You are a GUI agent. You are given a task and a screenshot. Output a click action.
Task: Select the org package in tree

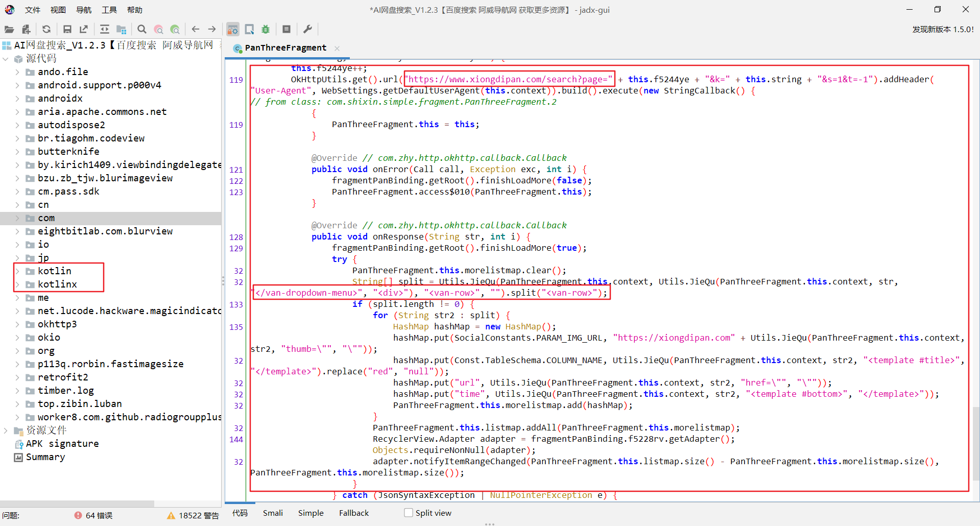[x=46, y=351]
